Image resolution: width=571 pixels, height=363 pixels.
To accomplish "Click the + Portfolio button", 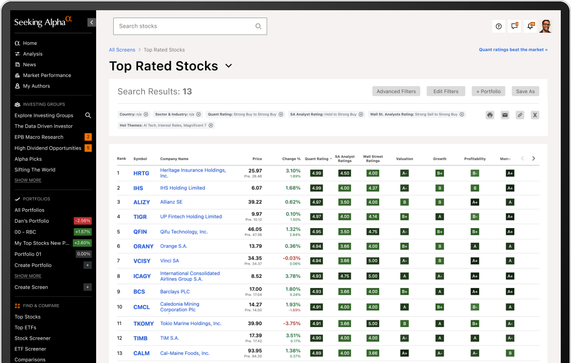I will (x=488, y=91).
